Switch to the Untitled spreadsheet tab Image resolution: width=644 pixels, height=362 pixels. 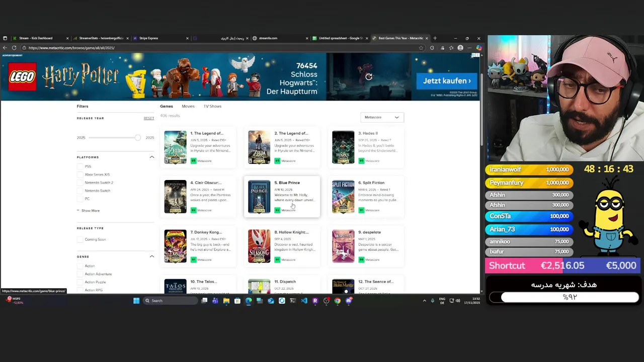pyautogui.click(x=340, y=38)
